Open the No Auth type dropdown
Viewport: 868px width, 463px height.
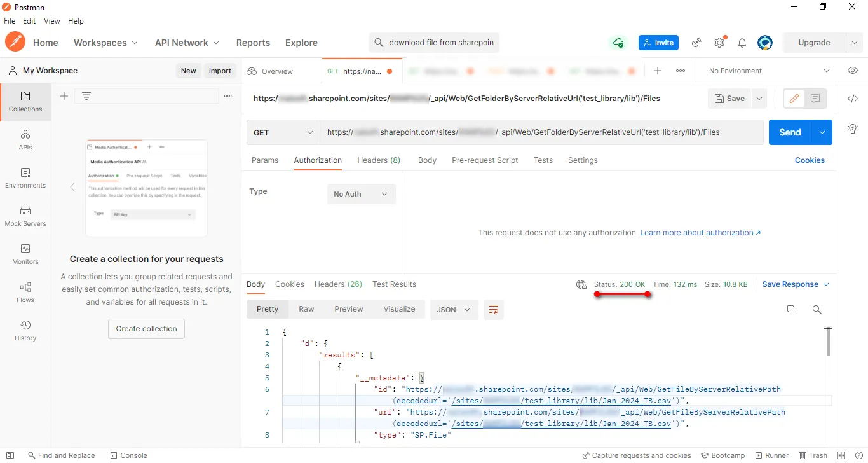361,194
